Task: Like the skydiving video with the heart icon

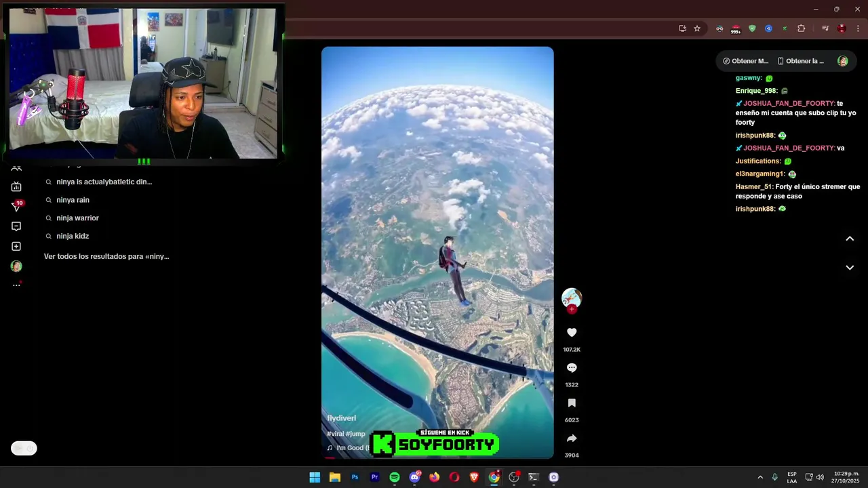Action: (572, 332)
